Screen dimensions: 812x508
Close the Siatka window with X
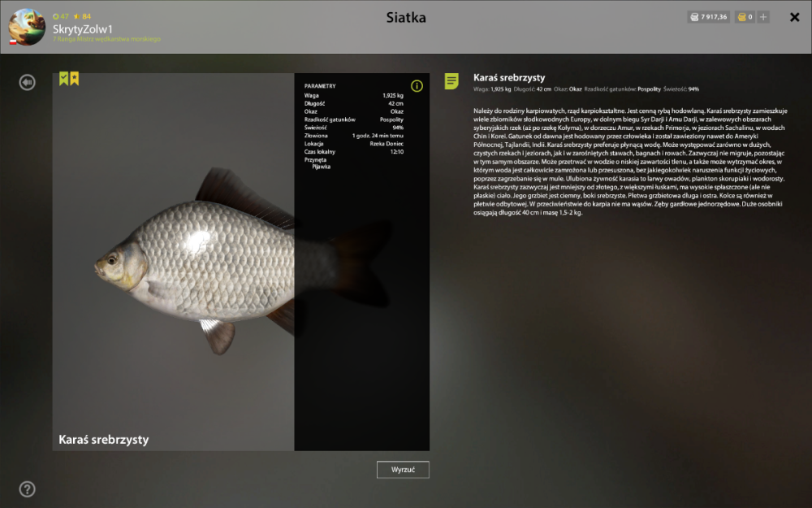[x=794, y=18]
